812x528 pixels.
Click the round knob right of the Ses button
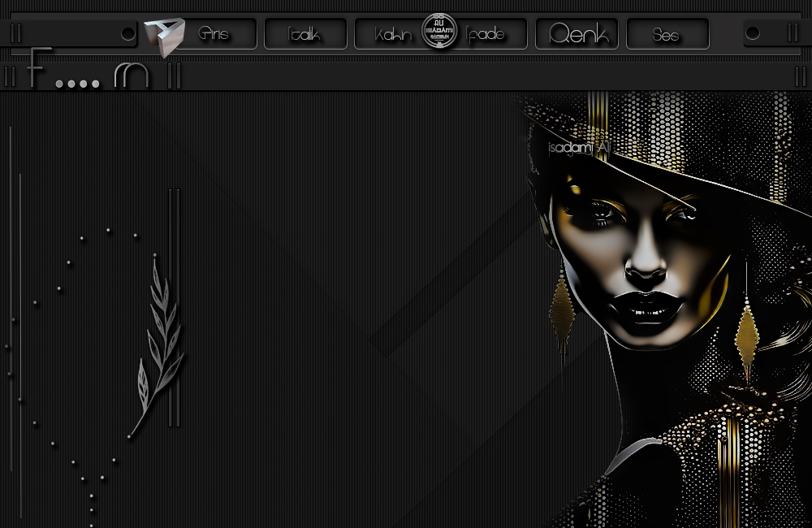point(753,33)
